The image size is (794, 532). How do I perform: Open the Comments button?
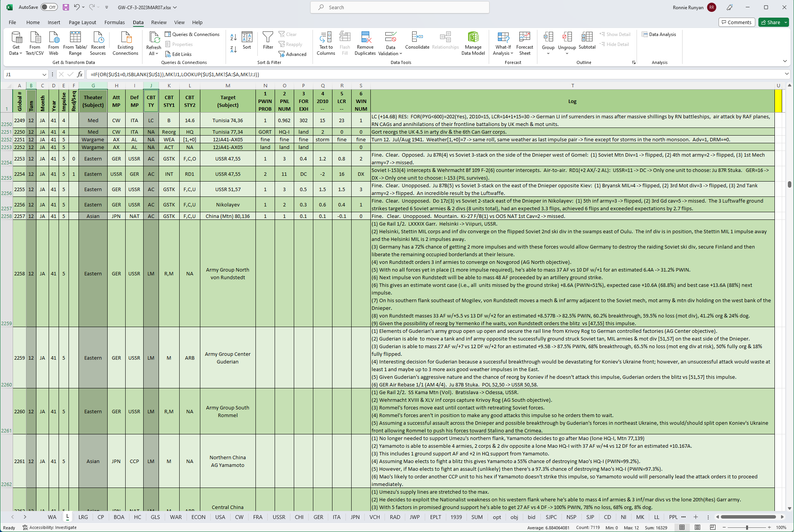[x=737, y=22]
